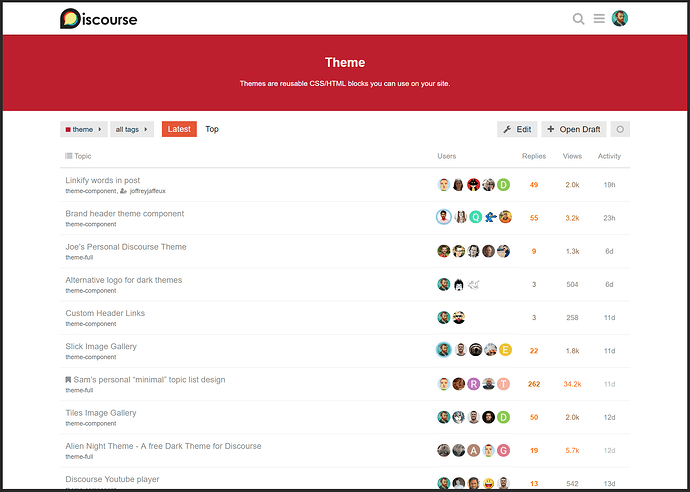Sort by the Replies column header
This screenshot has height=492, width=690.
pos(534,156)
